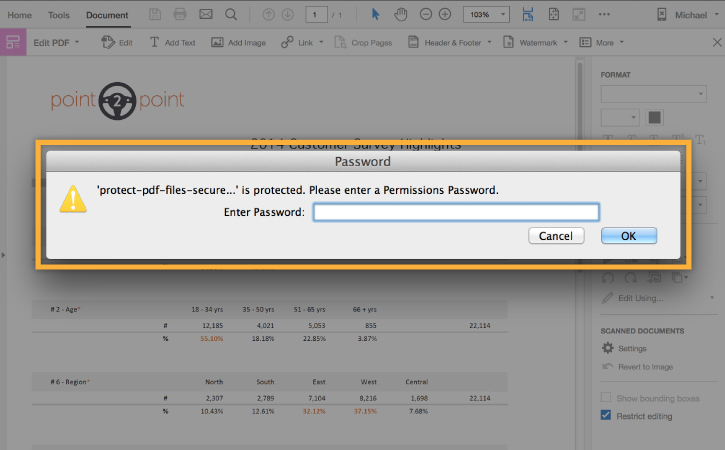Click the fit width scrolling icon
The height and width of the screenshot is (450, 725).
[528, 14]
